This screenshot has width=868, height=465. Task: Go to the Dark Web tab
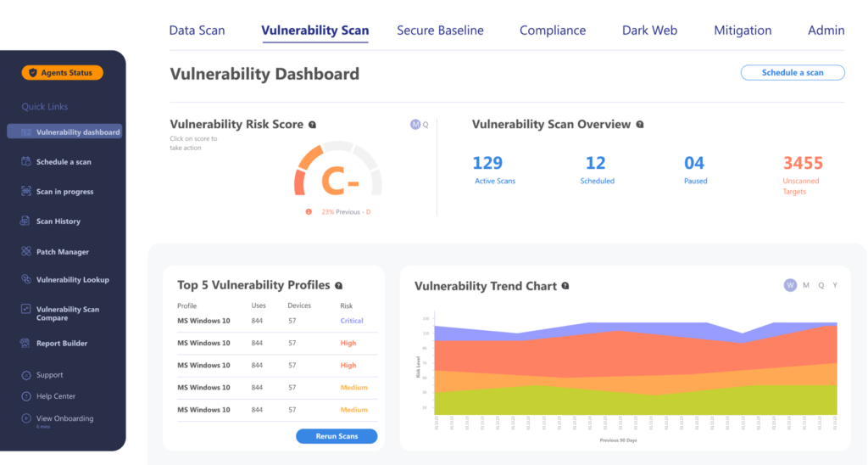[649, 31]
